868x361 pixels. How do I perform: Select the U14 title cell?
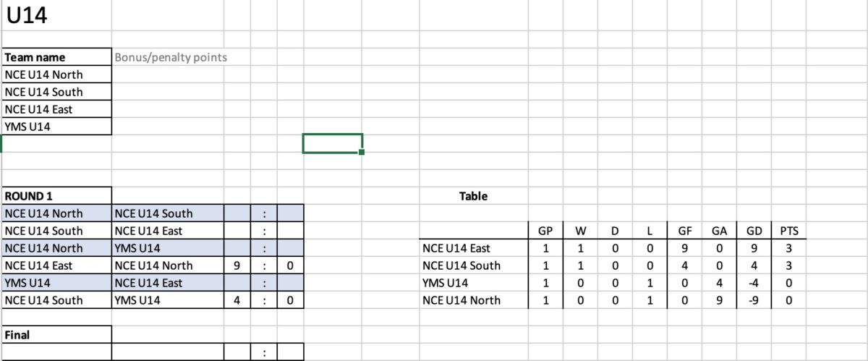(x=56, y=15)
